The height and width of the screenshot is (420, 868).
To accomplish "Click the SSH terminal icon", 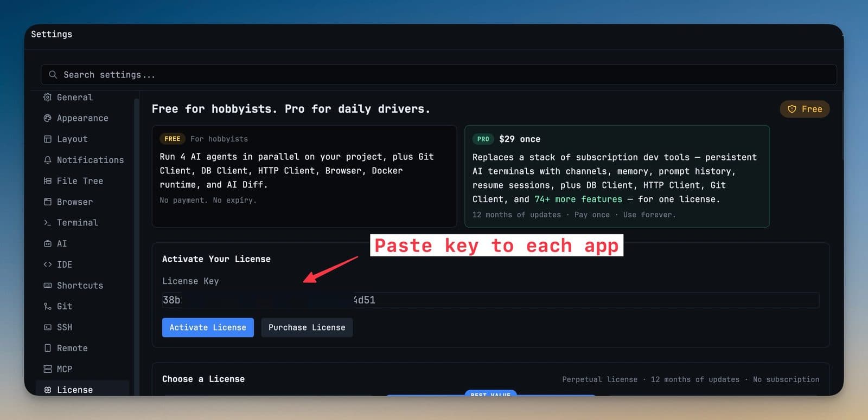I will coord(48,327).
